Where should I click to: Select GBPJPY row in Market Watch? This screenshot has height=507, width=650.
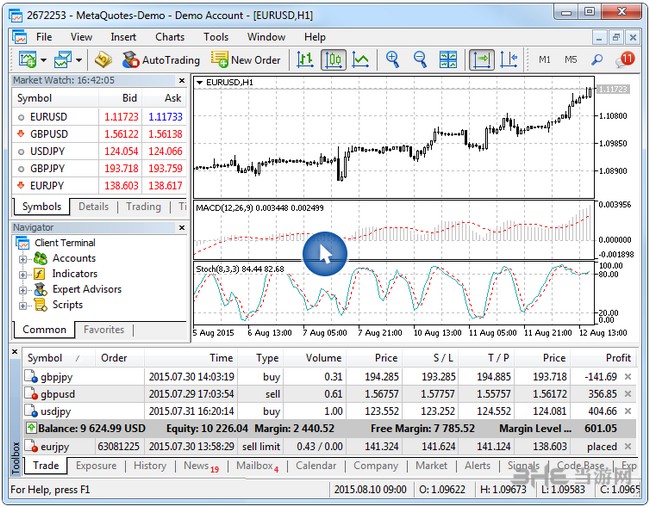(x=100, y=169)
